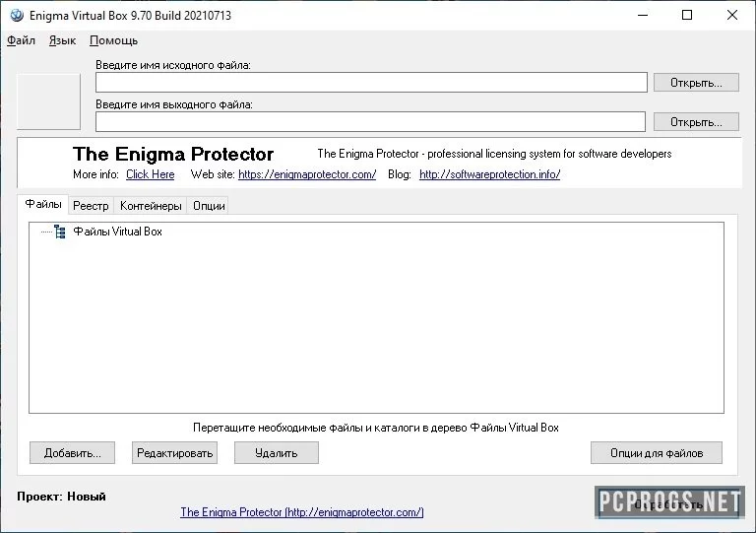Switch to the Опции tab
The width and height of the screenshot is (756, 533).
209,206
